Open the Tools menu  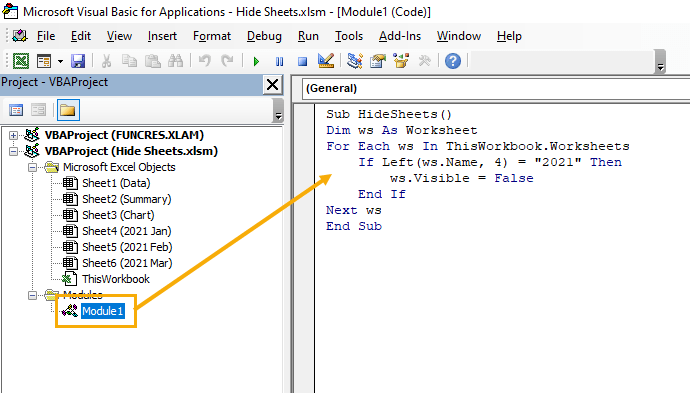click(349, 36)
